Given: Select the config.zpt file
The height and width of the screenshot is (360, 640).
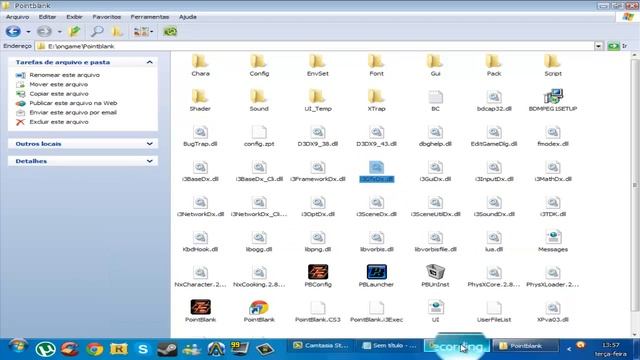Looking at the screenshot, I should click(259, 136).
